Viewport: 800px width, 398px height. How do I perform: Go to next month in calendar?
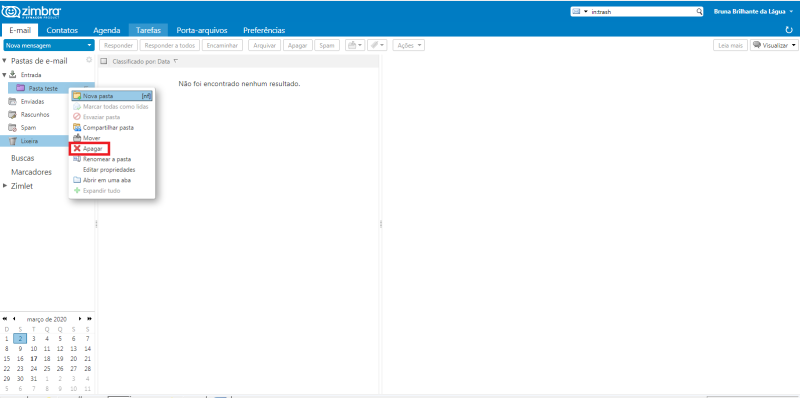[x=80, y=319]
